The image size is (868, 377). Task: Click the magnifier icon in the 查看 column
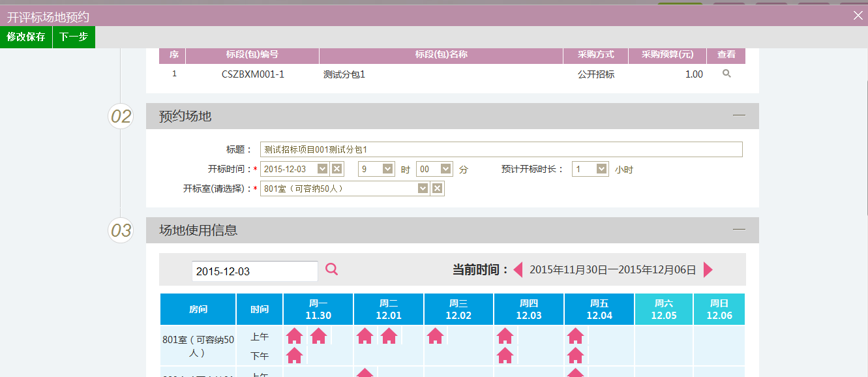pyautogui.click(x=726, y=74)
